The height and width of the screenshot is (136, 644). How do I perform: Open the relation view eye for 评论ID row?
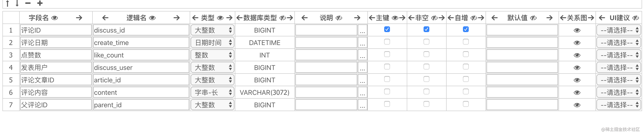click(577, 30)
